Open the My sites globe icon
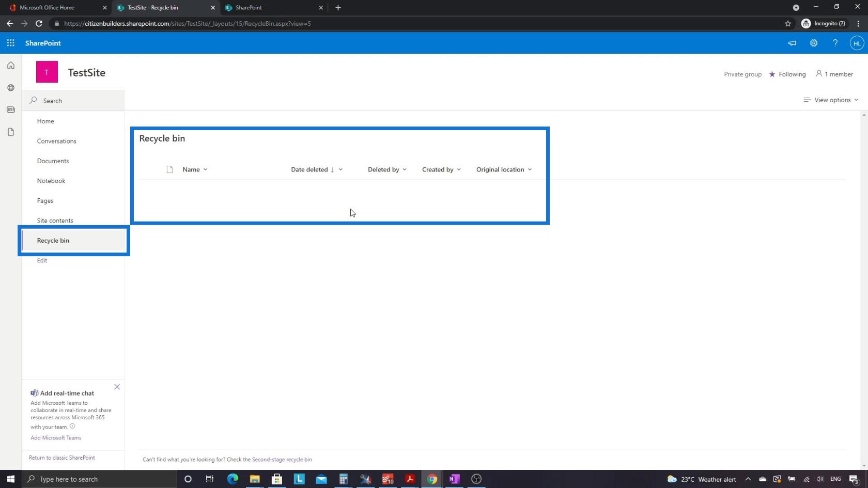The width and height of the screenshot is (868, 488). click(x=11, y=88)
